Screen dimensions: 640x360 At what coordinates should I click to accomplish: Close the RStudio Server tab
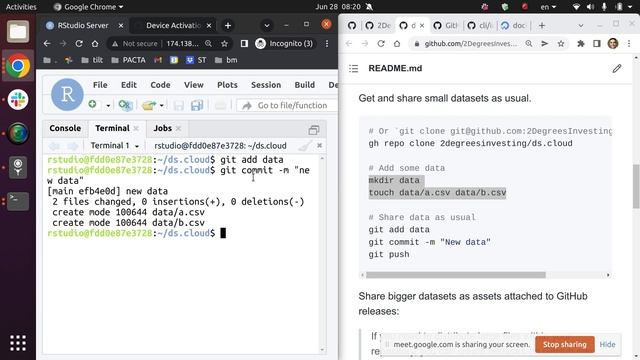point(121,25)
